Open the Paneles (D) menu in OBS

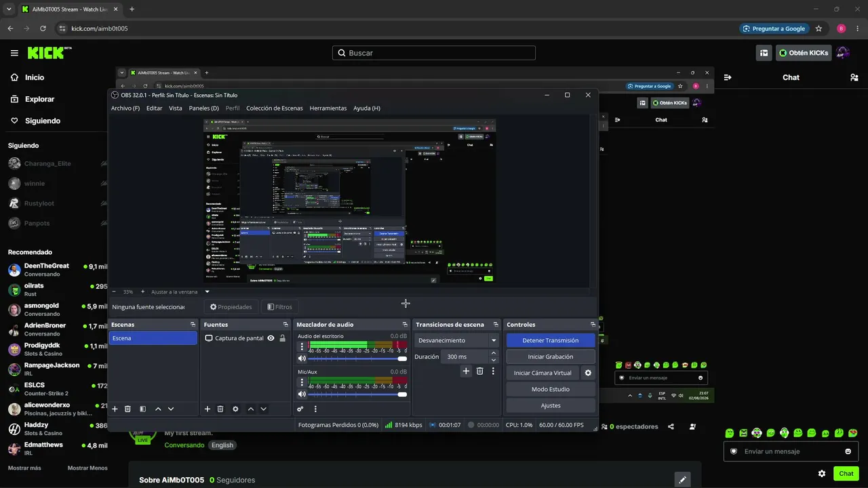point(204,108)
